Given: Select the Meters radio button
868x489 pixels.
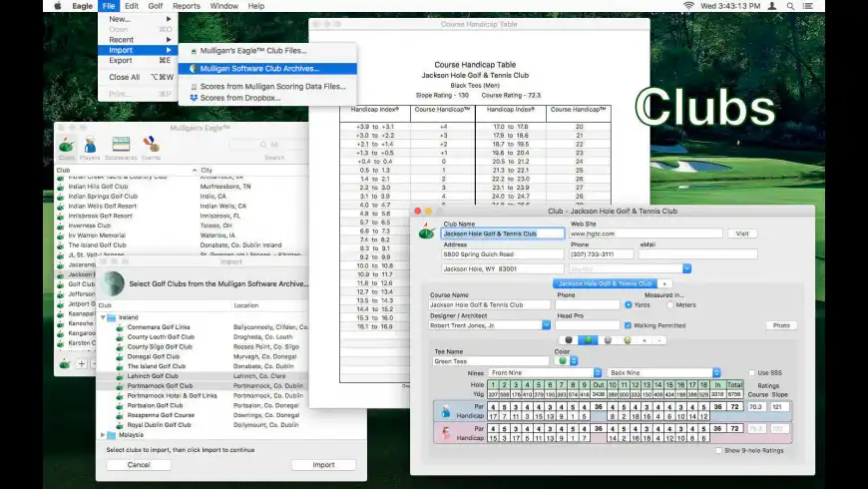Looking at the screenshot, I should coord(670,304).
